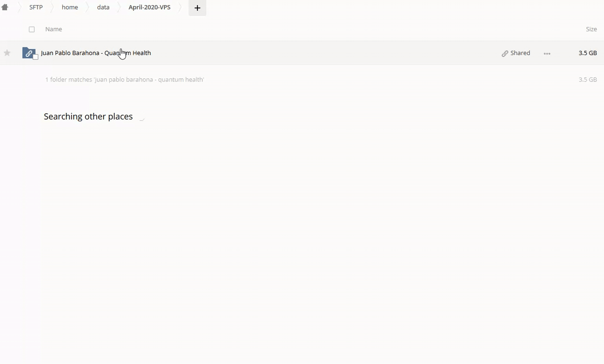Screen dimensions: 604x364
Task: Go to the Home root icon
Action: [5, 8]
